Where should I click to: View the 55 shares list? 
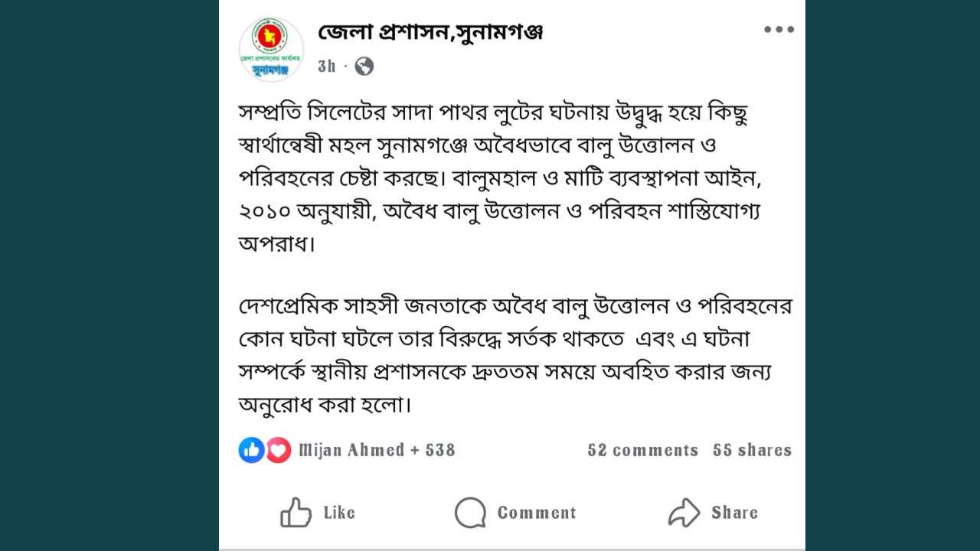[x=752, y=450]
